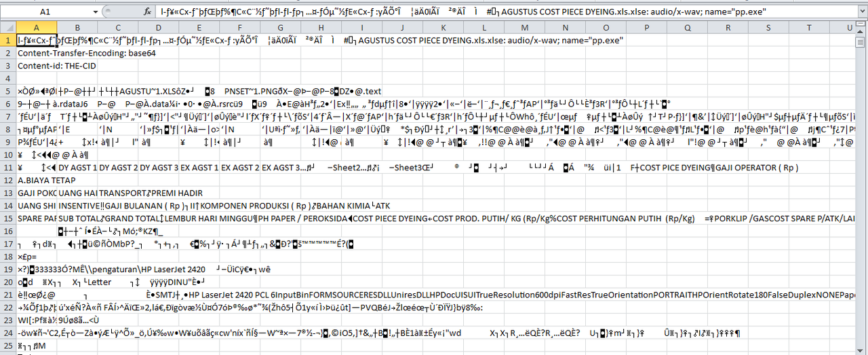Select column P header
This screenshot has height=355, width=868.
pos(646,27)
